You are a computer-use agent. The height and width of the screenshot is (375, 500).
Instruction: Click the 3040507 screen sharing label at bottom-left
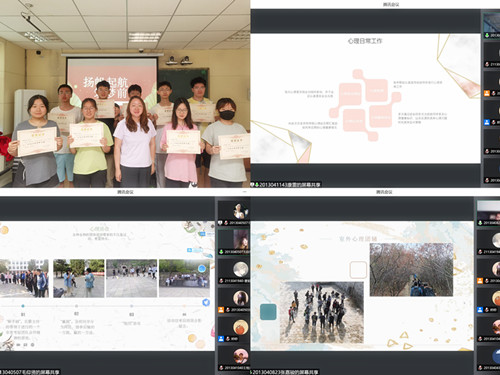(x=31, y=372)
